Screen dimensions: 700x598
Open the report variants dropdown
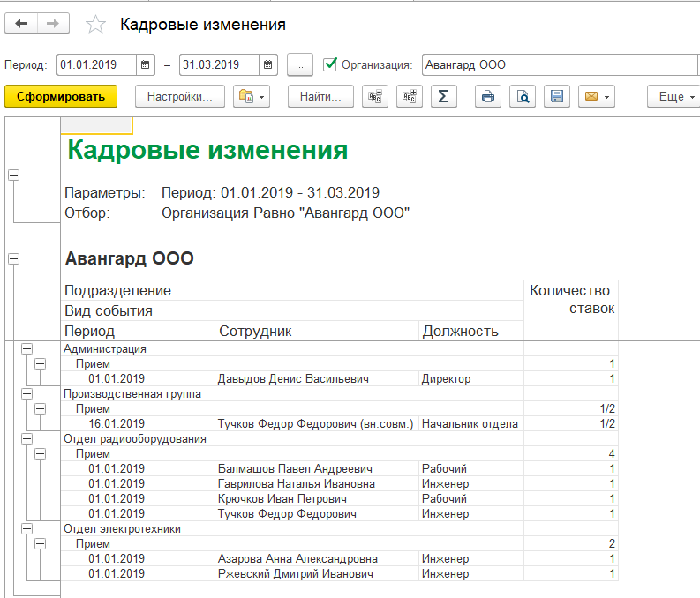[x=251, y=97]
